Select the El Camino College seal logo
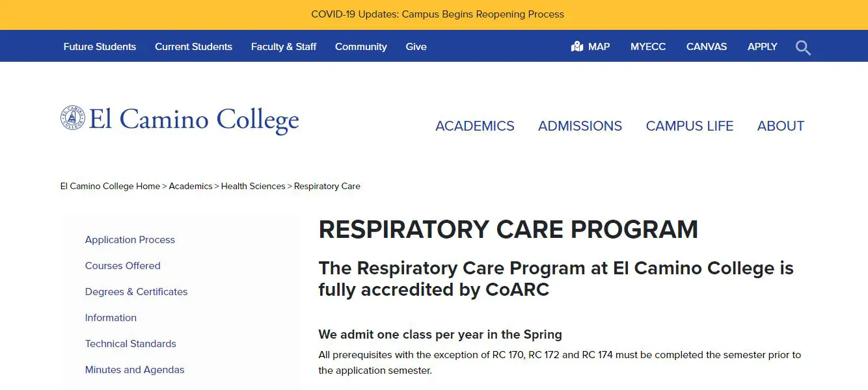Viewport: 868px width, 390px height. pos(74,118)
